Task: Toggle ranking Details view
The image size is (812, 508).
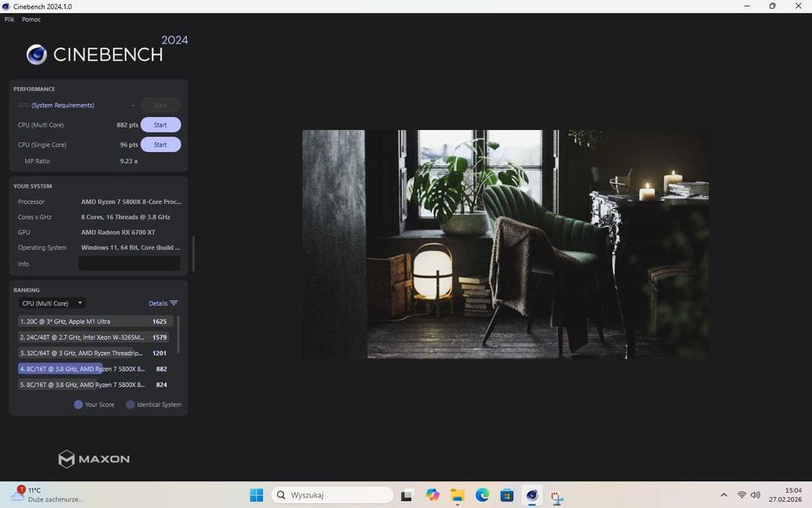Action: click(x=158, y=303)
